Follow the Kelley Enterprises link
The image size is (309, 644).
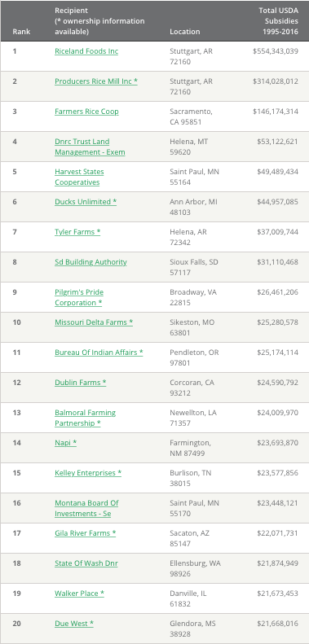(88, 473)
